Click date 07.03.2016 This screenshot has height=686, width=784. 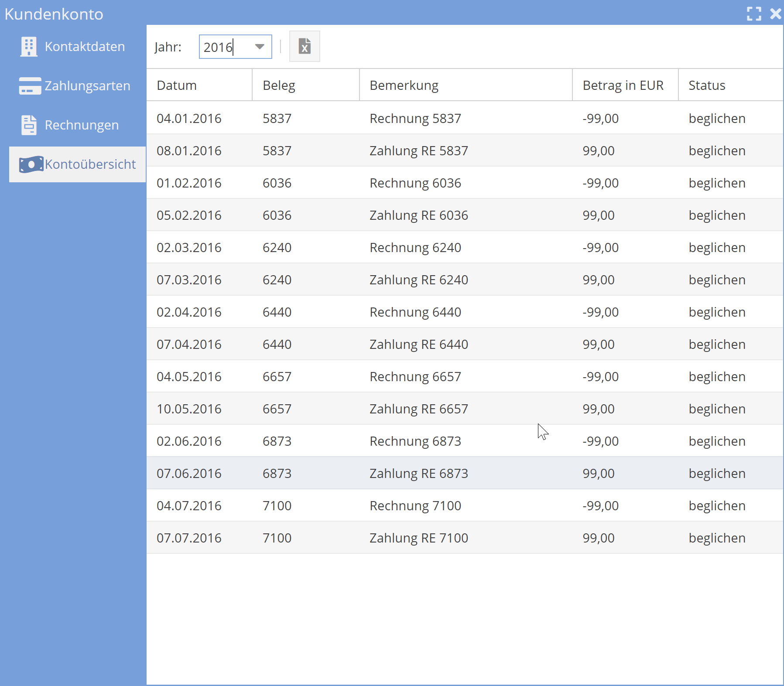(189, 280)
